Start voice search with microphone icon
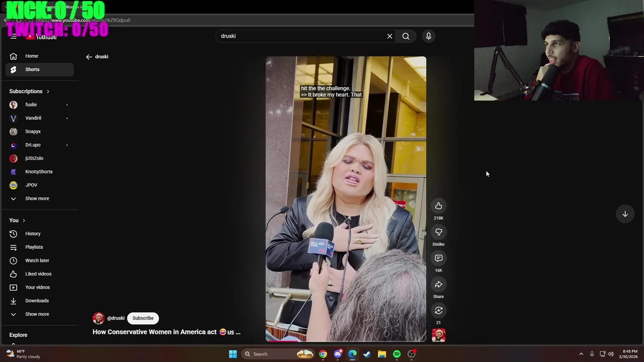This screenshot has height=362, width=644. click(429, 36)
